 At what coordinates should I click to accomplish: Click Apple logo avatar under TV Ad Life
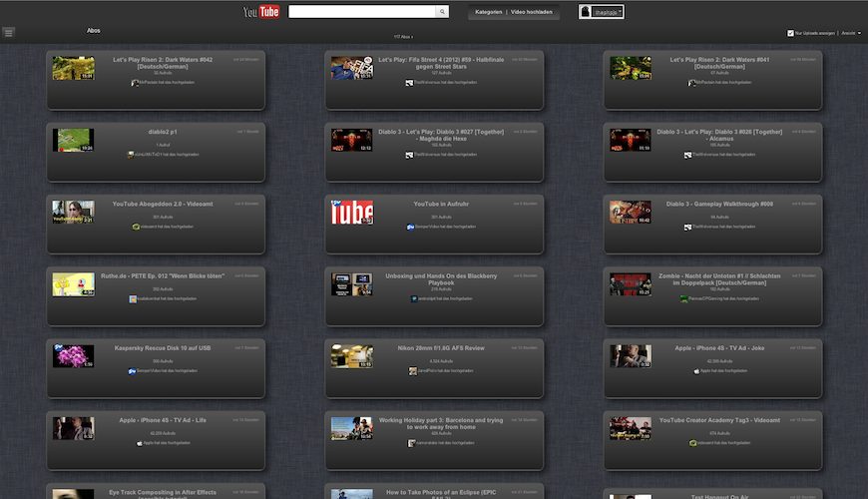(x=140, y=443)
